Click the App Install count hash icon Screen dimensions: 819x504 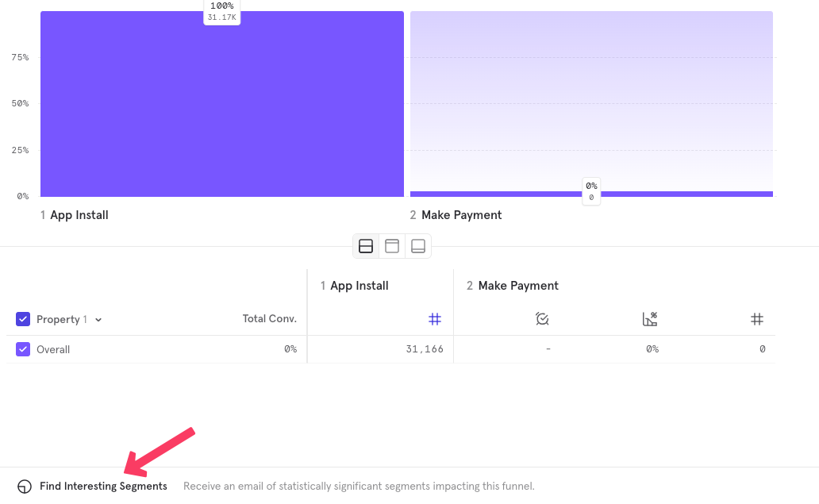click(435, 319)
